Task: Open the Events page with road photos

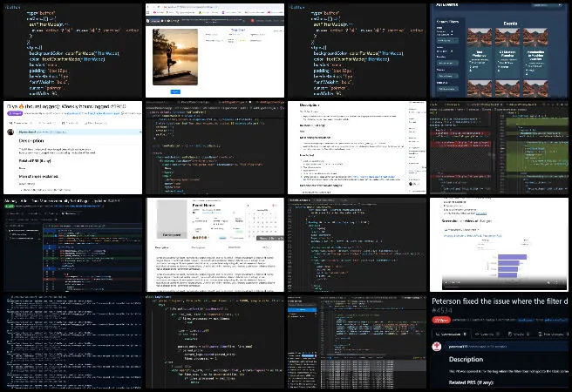Action: coord(500,49)
